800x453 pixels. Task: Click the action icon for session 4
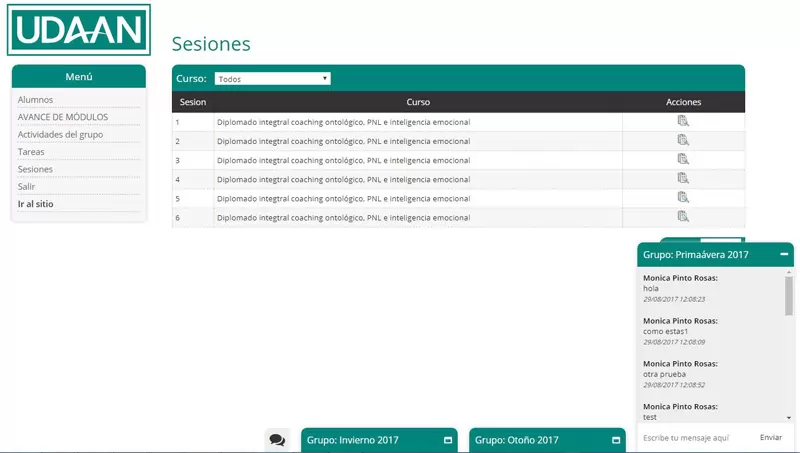click(x=683, y=178)
